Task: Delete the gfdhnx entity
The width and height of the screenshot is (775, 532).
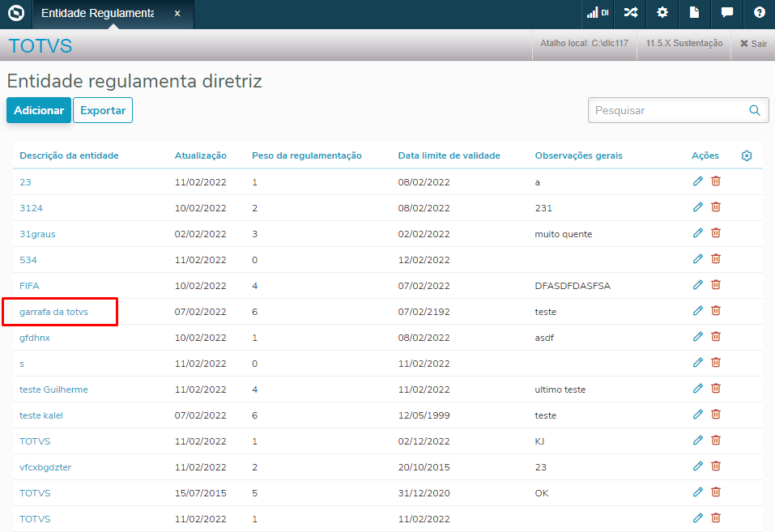Action: (x=716, y=337)
